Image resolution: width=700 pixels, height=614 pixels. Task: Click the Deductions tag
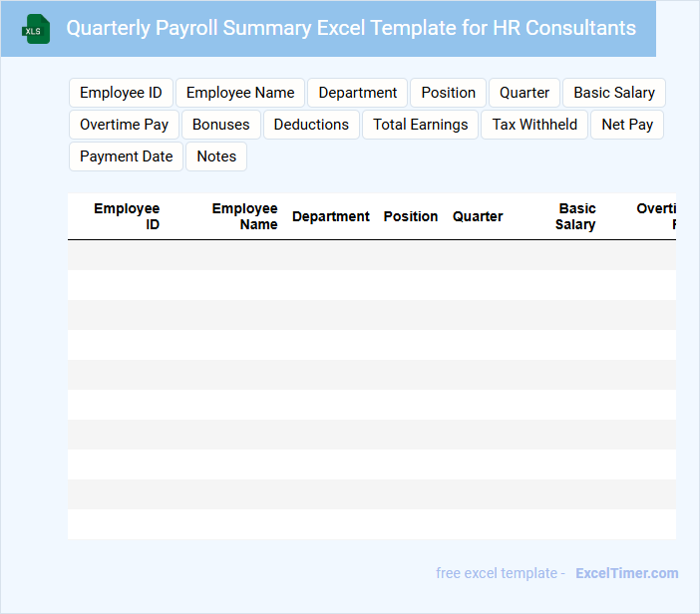[x=311, y=125]
